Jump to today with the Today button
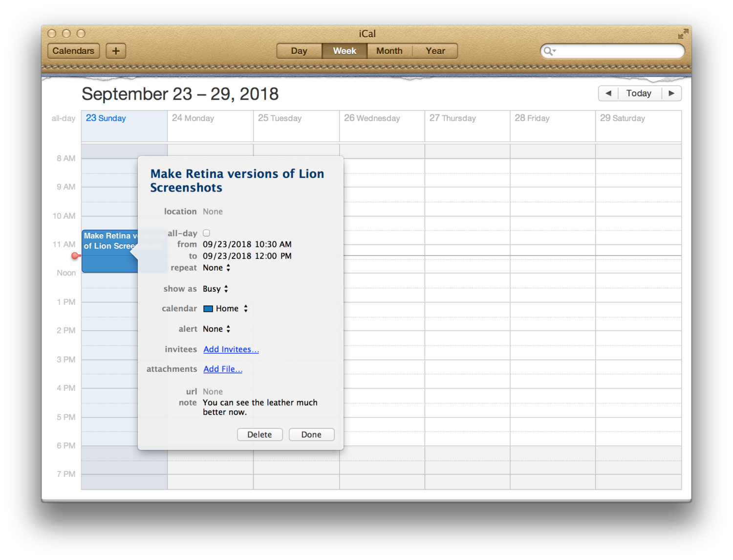 click(639, 93)
